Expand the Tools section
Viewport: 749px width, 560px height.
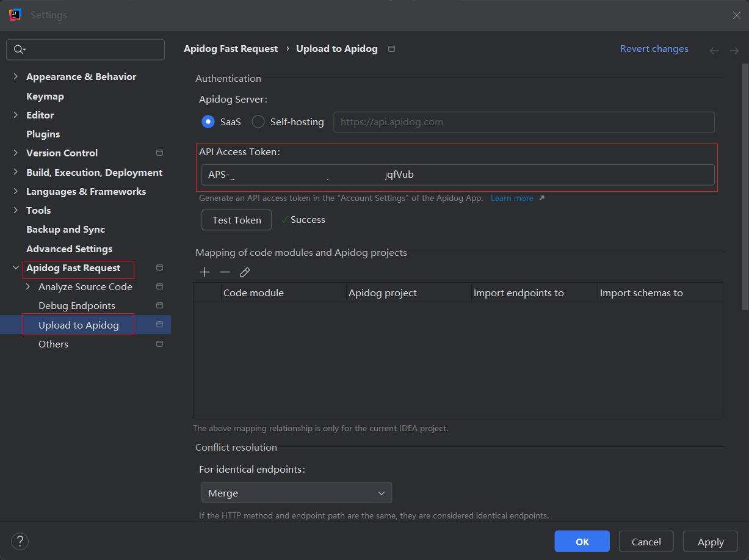15,210
